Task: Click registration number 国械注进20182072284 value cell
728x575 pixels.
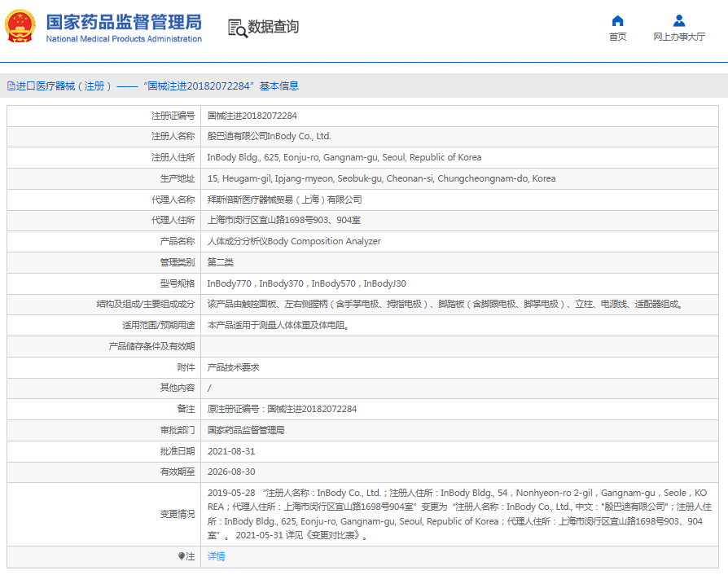Action: tap(252, 116)
